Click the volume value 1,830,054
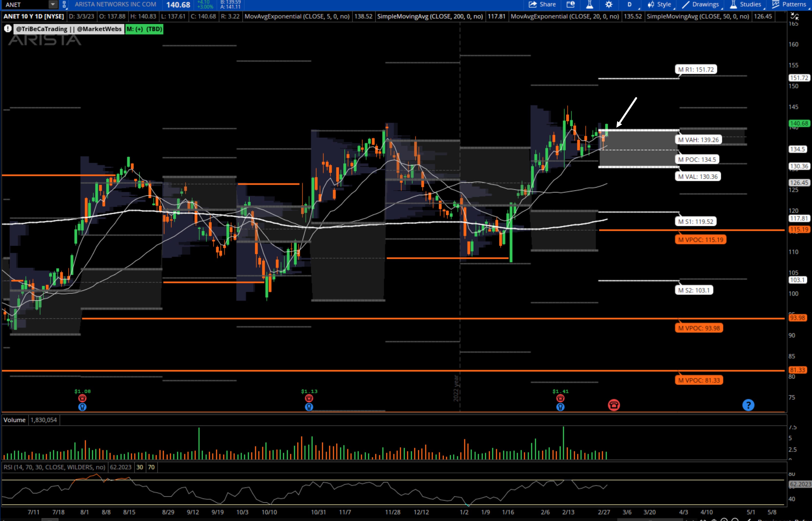This screenshot has height=521, width=812. click(x=44, y=420)
